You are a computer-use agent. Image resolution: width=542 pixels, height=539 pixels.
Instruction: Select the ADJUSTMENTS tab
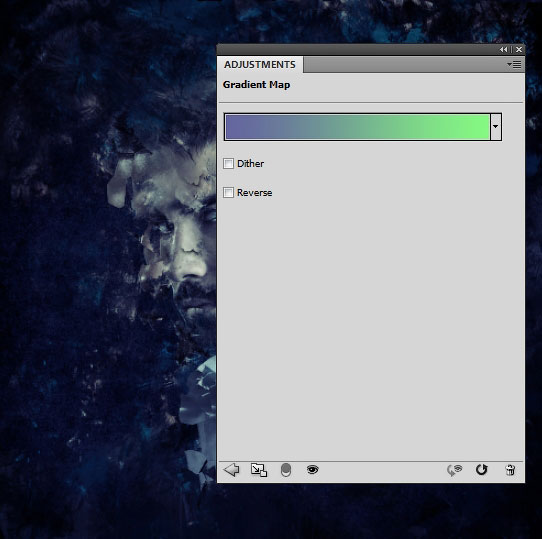click(260, 65)
